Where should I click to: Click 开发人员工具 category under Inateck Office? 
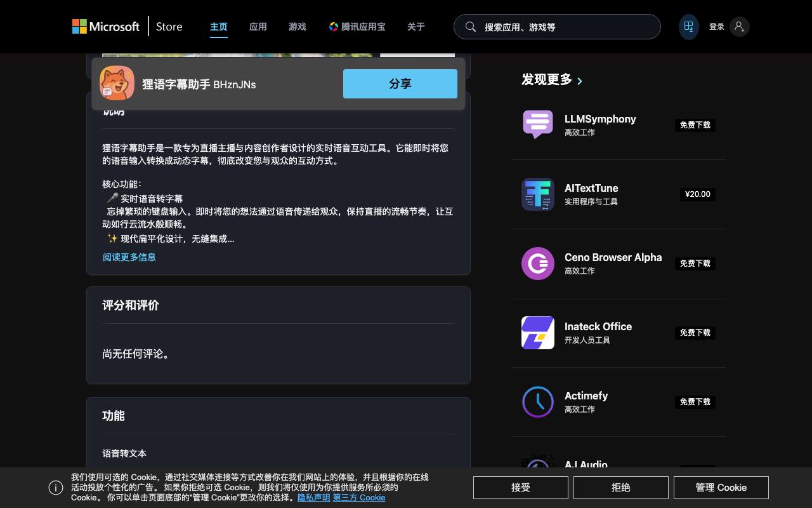coord(587,340)
